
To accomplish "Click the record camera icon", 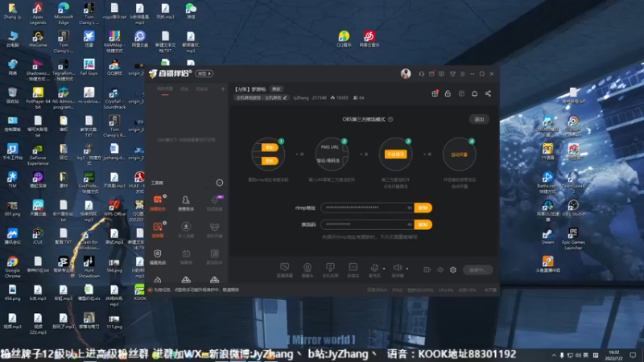I will coord(427,269).
